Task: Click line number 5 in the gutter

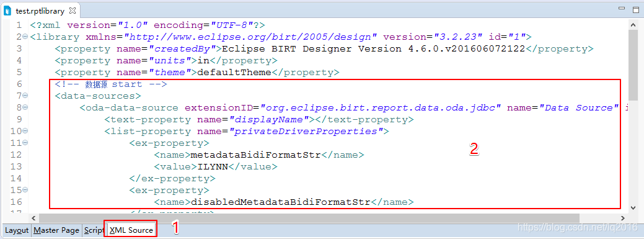Action: click(x=19, y=73)
